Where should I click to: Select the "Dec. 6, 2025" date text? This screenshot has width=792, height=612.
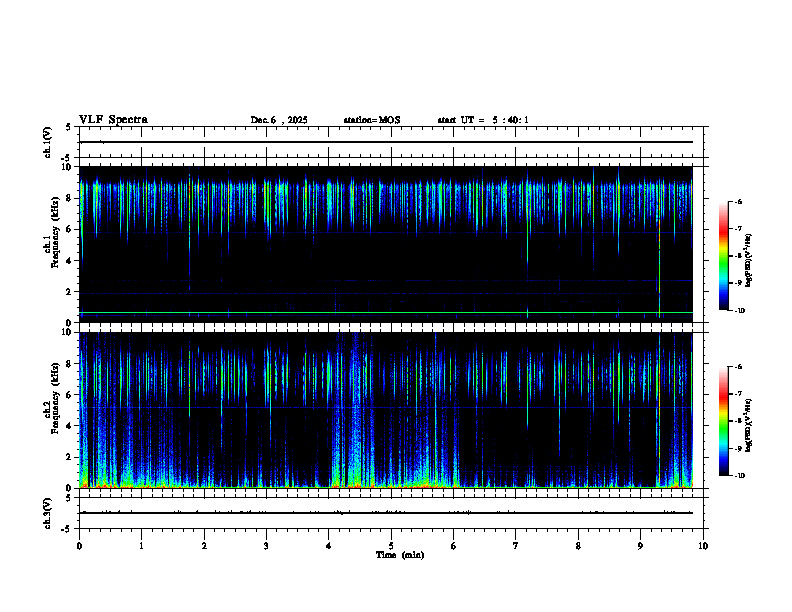tap(279, 120)
